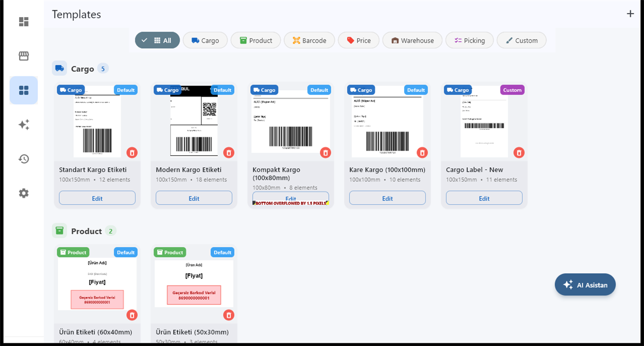Click Product tag on Ürün Etiketi (60x40mm) card
Image resolution: width=644 pixels, height=346 pixels.
73,252
